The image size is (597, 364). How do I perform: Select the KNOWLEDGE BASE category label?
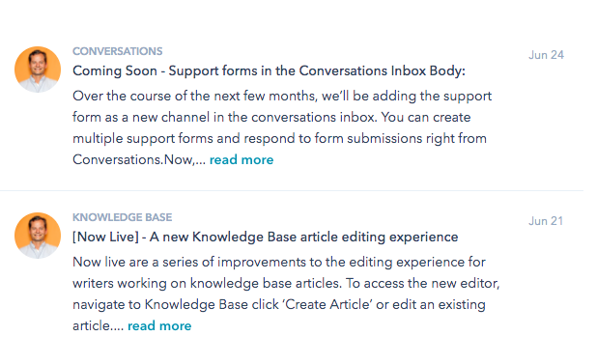click(x=123, y=217)
